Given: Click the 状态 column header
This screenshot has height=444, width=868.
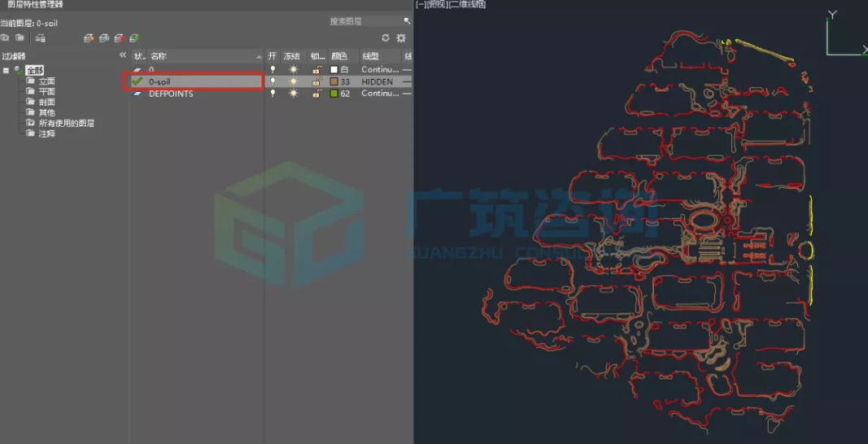Looking at the screenshot, I should pos(139,56).
